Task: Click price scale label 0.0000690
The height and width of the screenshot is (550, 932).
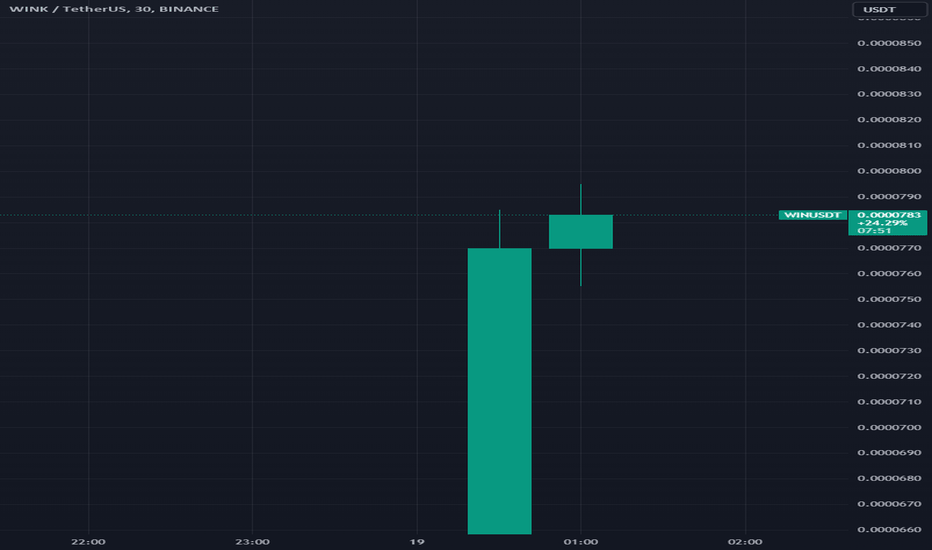Action: coord(889,452)
